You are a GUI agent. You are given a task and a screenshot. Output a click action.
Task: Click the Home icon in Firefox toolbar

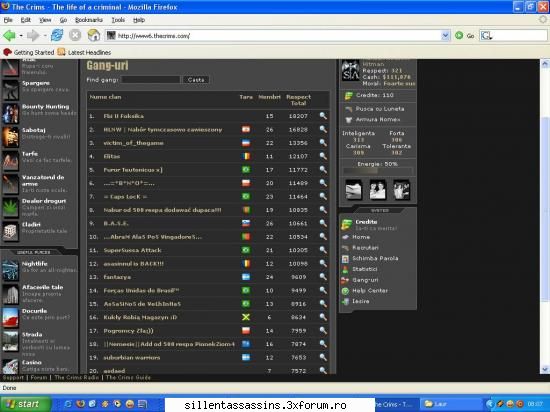click(x=94, y=35)
